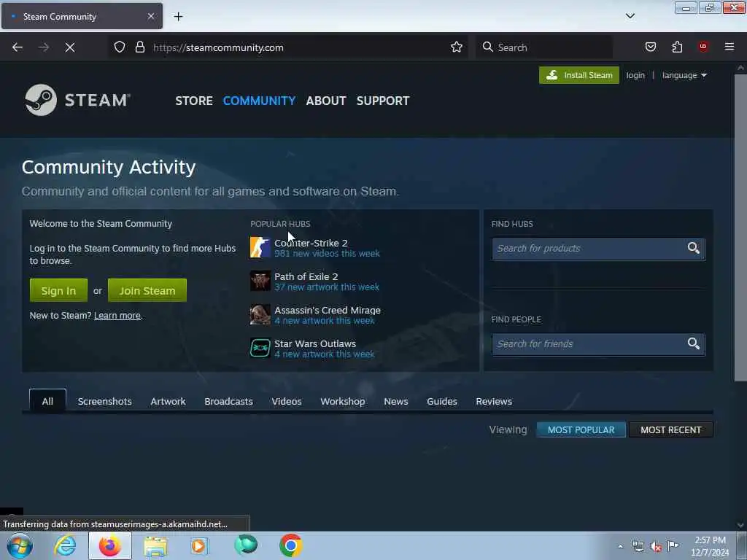This screenshot has width=747, height=560.
Task: Click the Assassin's Creed Mirage hub icon
Action: tap(260, 315)
